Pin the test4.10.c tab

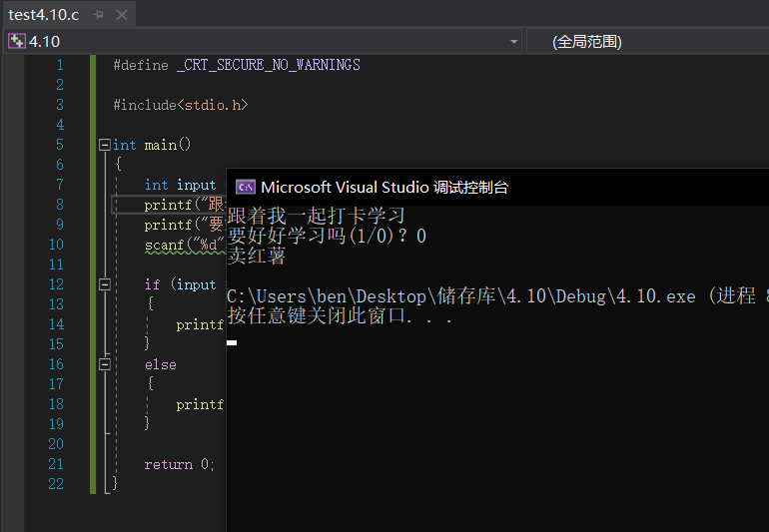click(98, 15)
